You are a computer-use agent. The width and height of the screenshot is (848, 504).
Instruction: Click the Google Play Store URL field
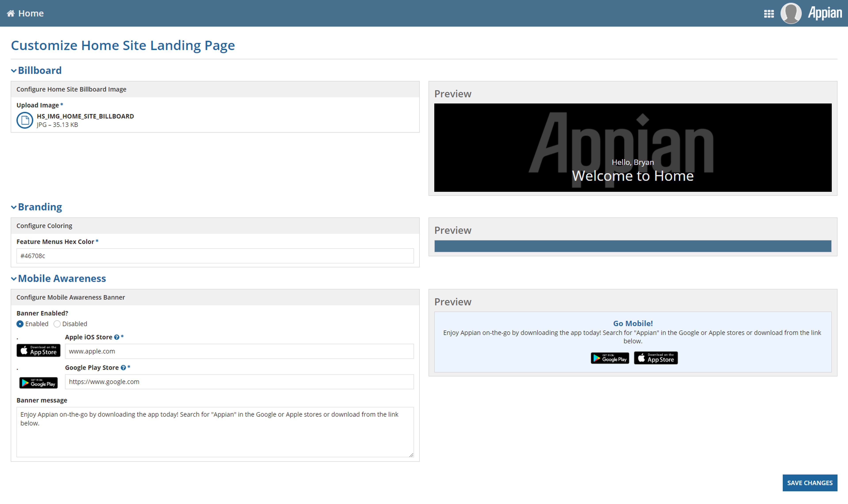coord(239,382)
